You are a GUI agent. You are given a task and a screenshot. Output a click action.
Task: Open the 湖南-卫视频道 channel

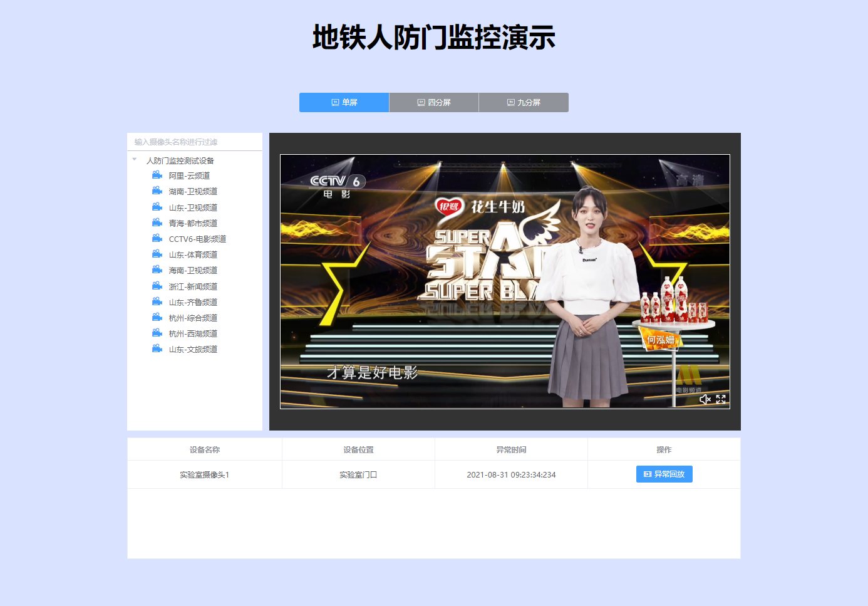click(193, 192)
